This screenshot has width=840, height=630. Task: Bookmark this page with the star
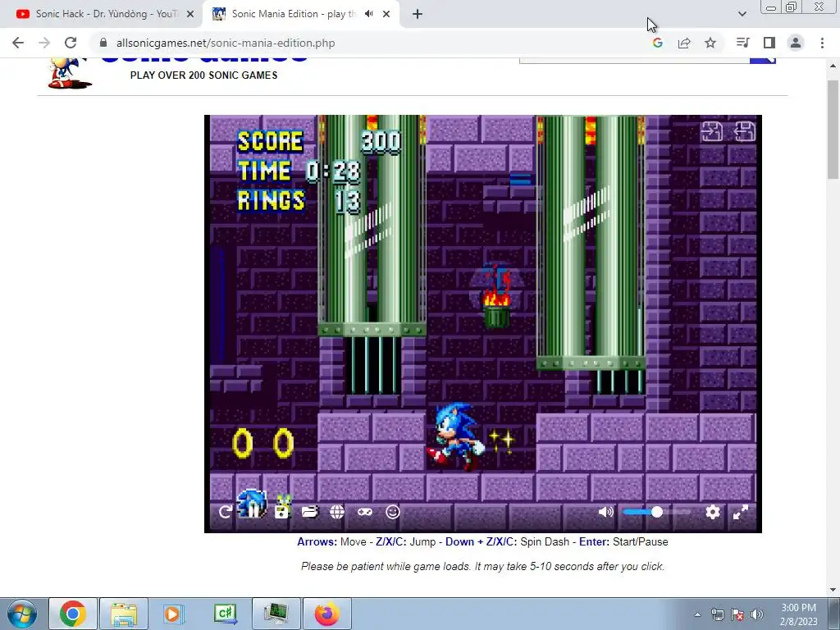tap(710, 43)
